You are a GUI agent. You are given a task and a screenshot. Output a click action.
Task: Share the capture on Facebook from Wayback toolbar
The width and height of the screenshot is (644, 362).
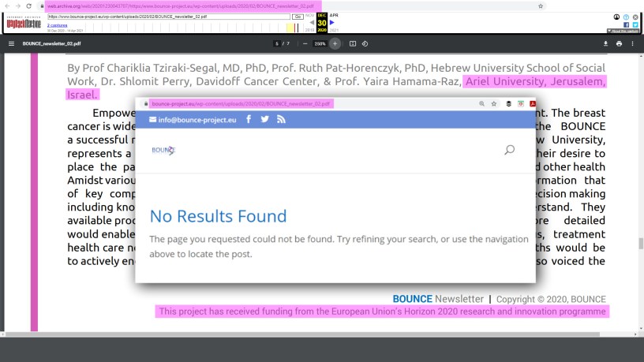click(x=625, y=24)
